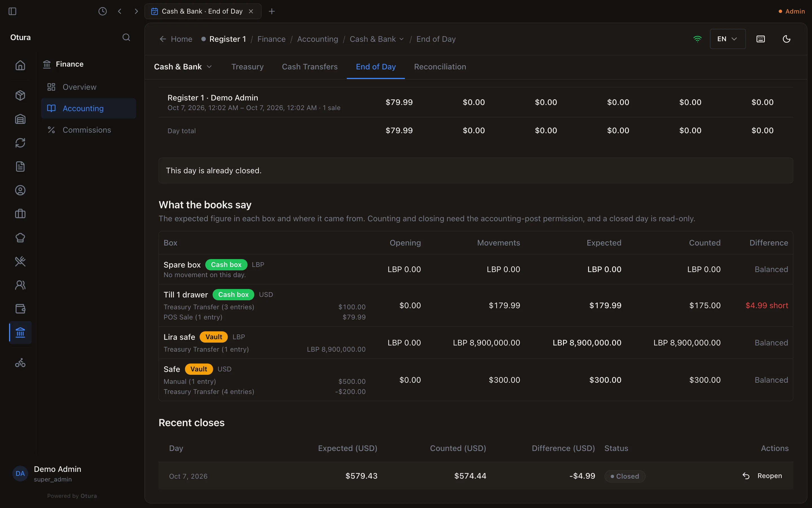This screenshot has height=508, width=812.
Task: Open the utensils icon in the sidebar
Action: pyautogui.click(x=20, y=261)
